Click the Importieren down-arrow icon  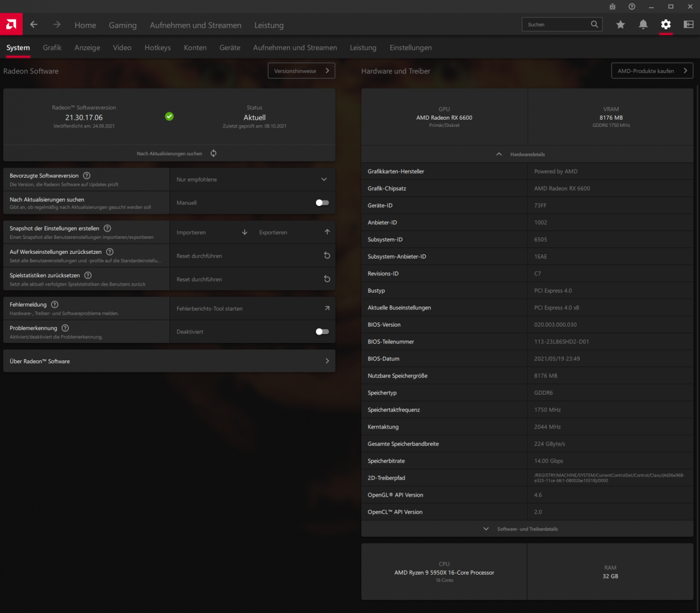(x=245, y=232)
